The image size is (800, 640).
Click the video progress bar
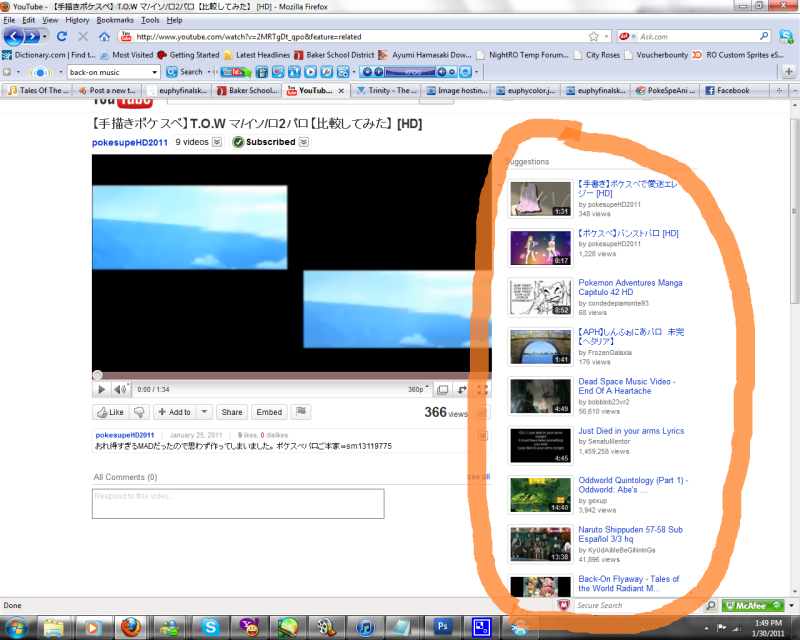click(x=292, y=376)
